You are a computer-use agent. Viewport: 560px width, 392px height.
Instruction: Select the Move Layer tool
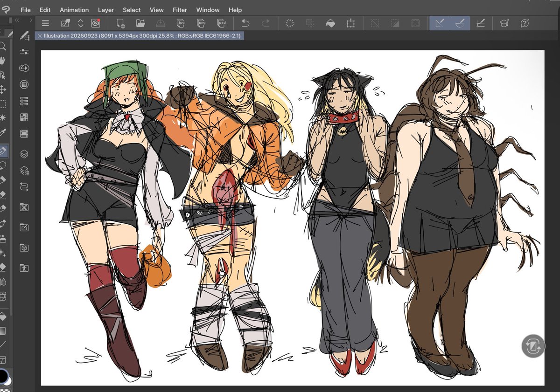coord(3,89)
